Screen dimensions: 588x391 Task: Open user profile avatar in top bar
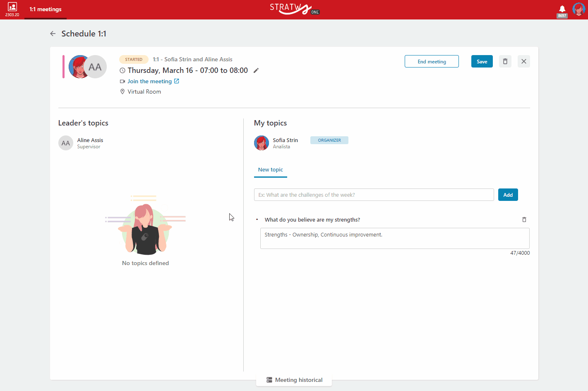(x=578, y=9)
